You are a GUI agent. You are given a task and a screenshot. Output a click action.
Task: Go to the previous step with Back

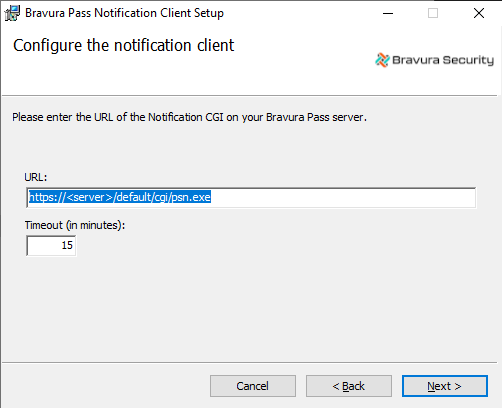pyautogui.click(x=349, y=386)
